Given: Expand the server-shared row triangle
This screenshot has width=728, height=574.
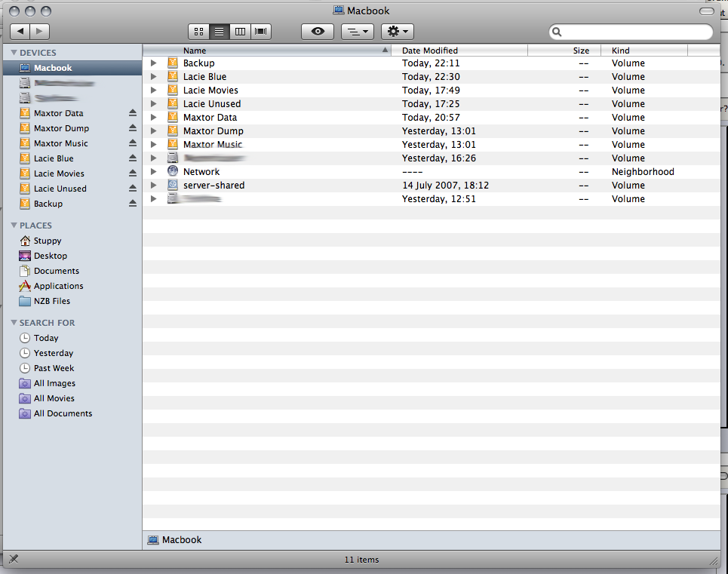Looking at the screenshot, I should click(x=154, y=185).
